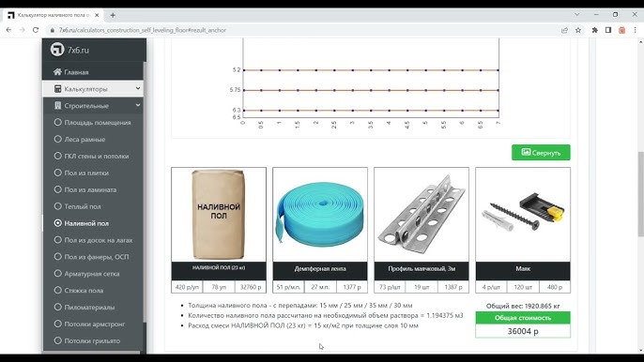Reload the page with the refresh icon

(x=36, y=30)
